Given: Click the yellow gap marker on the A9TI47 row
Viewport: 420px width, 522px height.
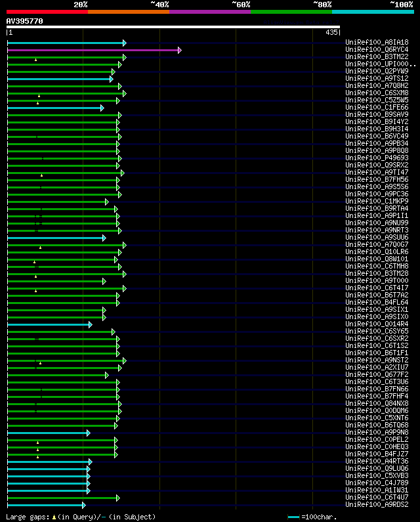Looking at the screenshot, I should coord(41,175).
